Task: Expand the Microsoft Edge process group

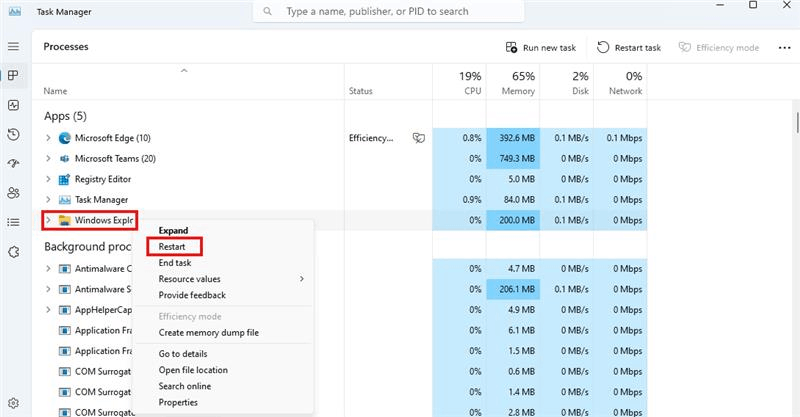Action: [x=48, y=138]
